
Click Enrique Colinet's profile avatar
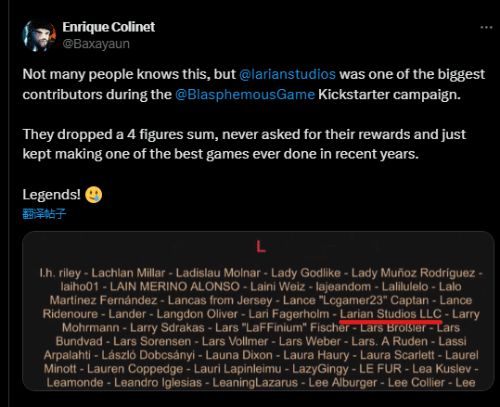39,36
